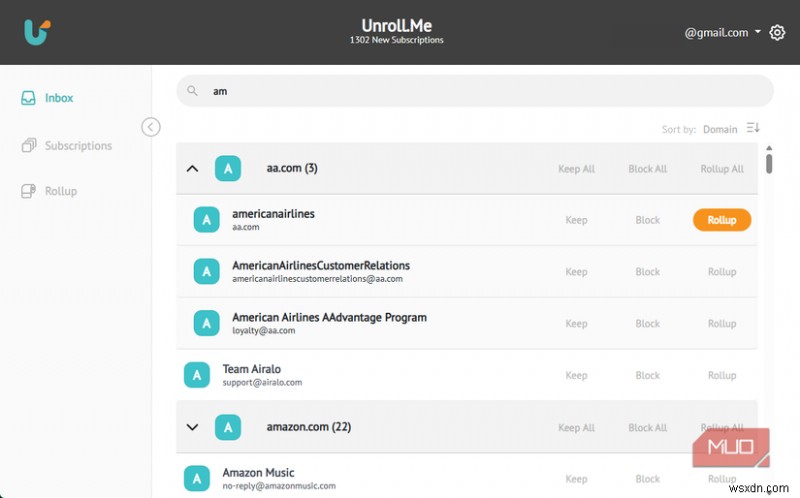Click Block for Team Airalo
The height and width of the screenshot is (498, 800).
tap(647, 376)
